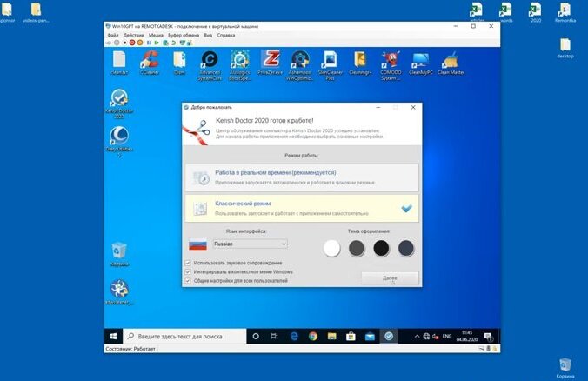Choose the dark gray theme swatch
The width and height of the screenshot is (588, 381).
pyautogui.click(x=357, y=248)
